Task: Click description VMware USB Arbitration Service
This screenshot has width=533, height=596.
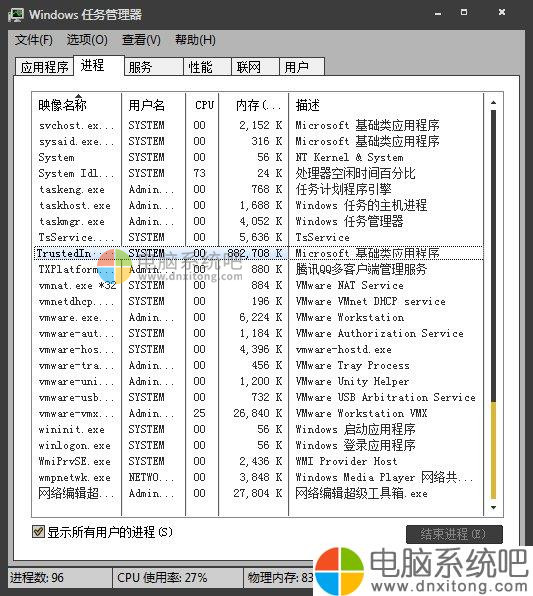Action: [385, 397]
